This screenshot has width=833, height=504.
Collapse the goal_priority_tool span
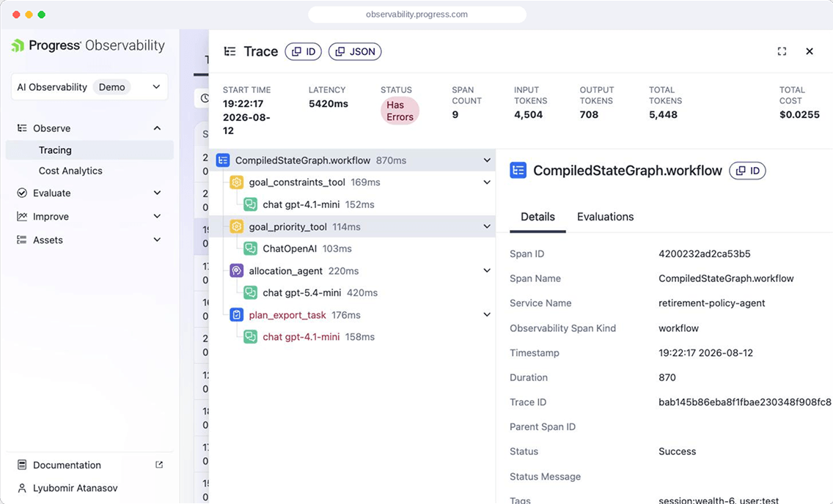(487, 226)
